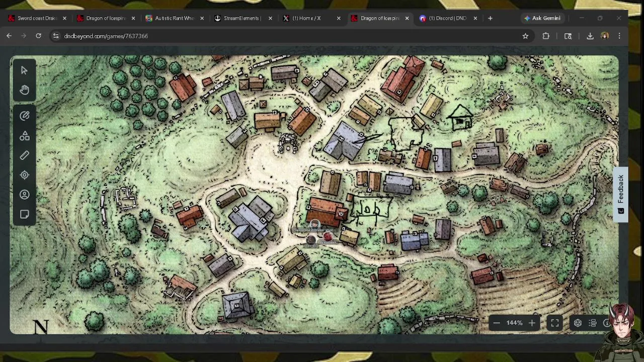Zoom in the map with plus

(x=532, y=323)
